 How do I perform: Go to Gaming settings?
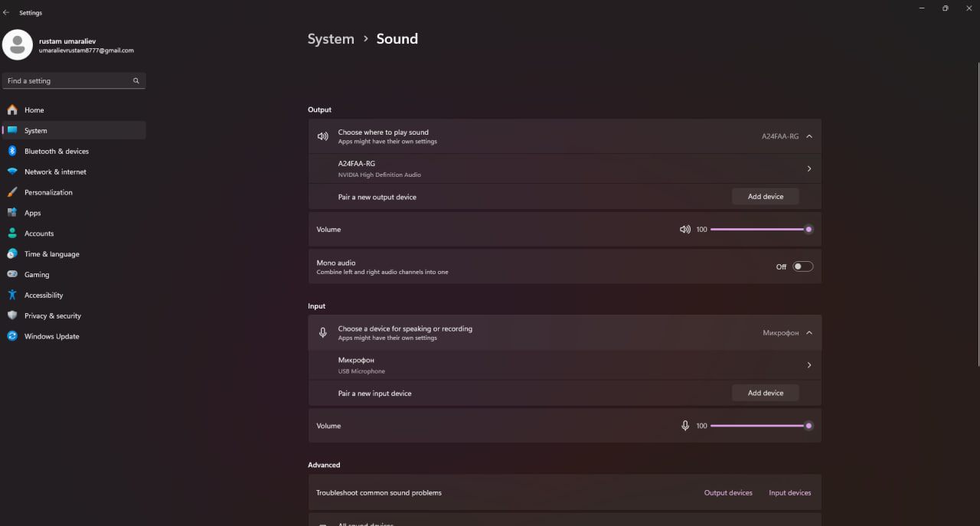[73, 274]
